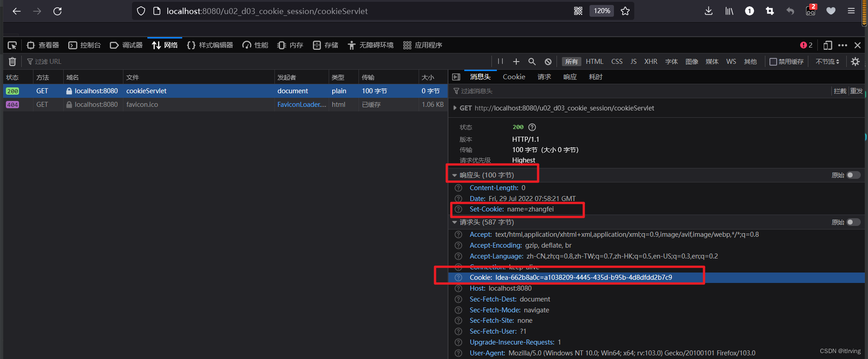Switch to the 查看器 inspector tab
868x359 pixels.
[x=43, y=45]
